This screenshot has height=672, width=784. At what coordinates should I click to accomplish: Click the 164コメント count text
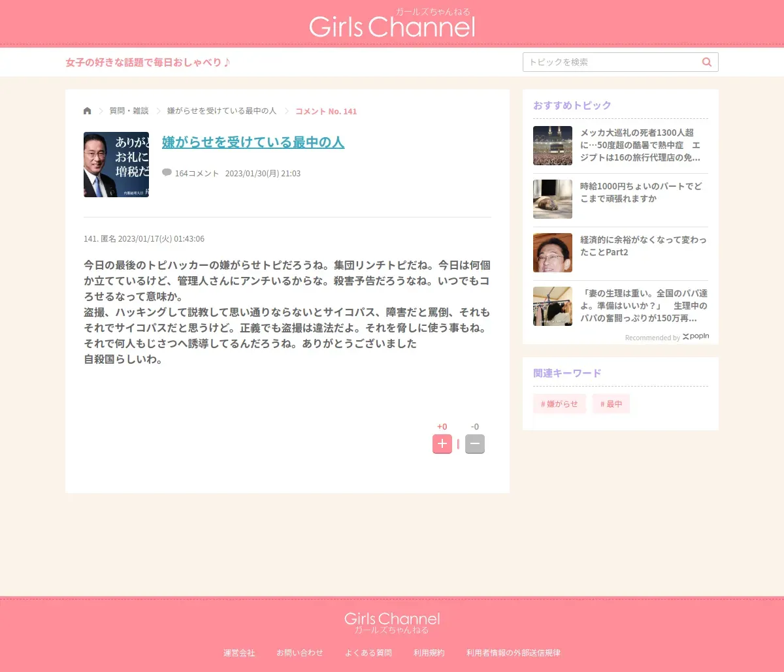(x=197, y=173)
